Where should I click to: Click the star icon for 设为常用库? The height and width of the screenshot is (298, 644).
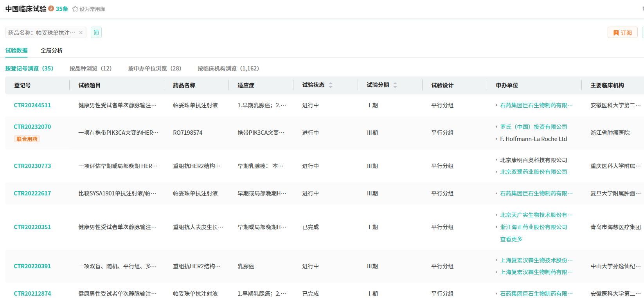[75, 9]
